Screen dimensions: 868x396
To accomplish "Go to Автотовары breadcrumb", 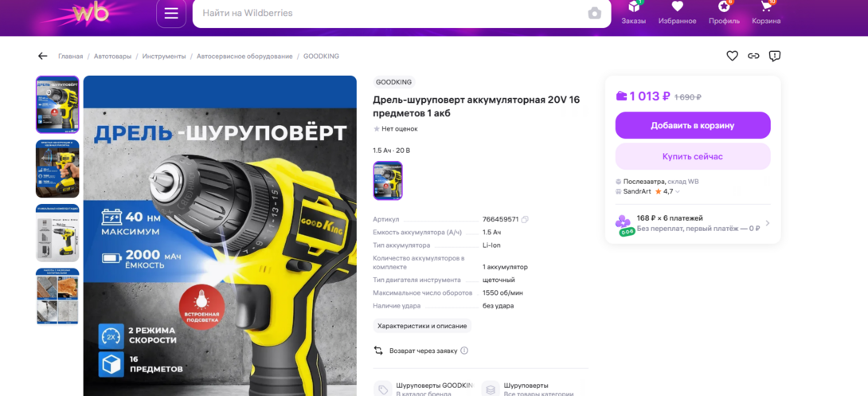I will coord(112,57).
